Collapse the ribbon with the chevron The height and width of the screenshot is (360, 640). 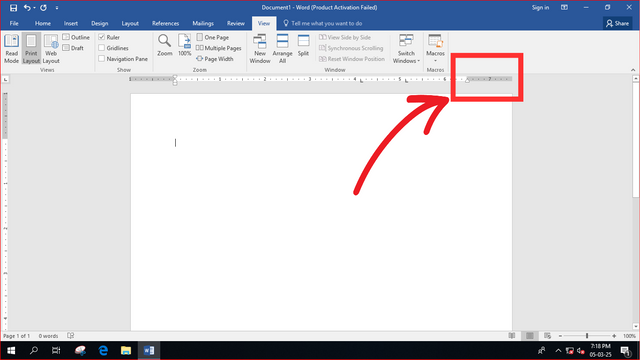pyautogui.click(x=633, y=70)
